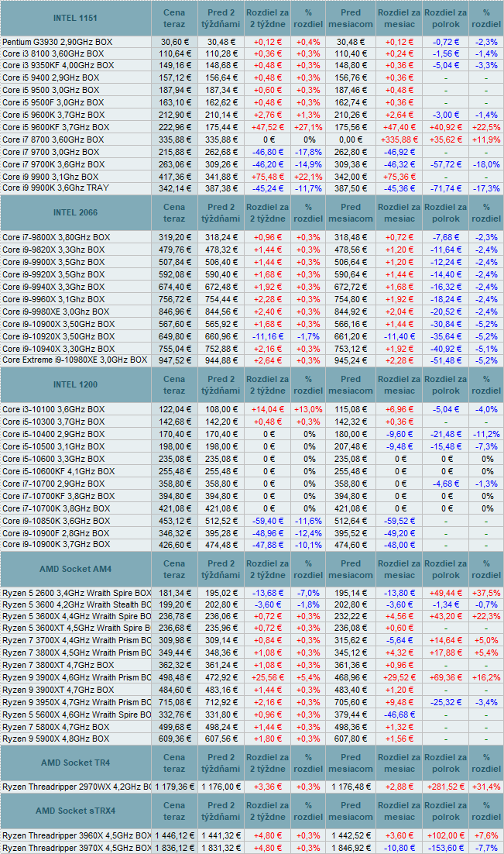Click the -15,48 € half-year value for i5-10500
504x854 pixels.
(x=446, y=446)
